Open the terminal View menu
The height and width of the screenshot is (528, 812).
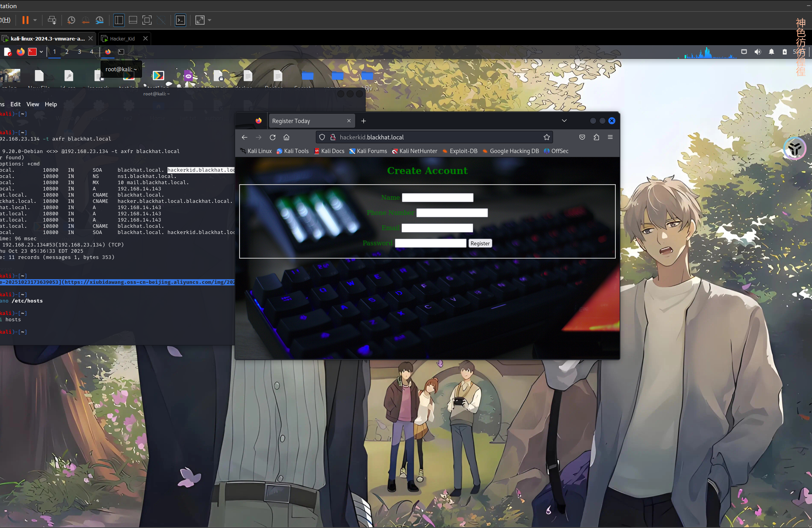tap(33, 104)
